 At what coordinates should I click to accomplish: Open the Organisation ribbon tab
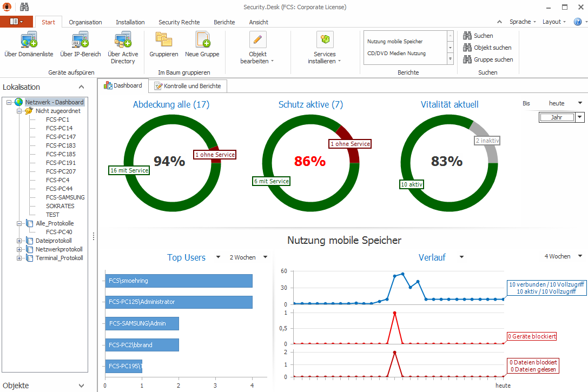tap(85, 22)
